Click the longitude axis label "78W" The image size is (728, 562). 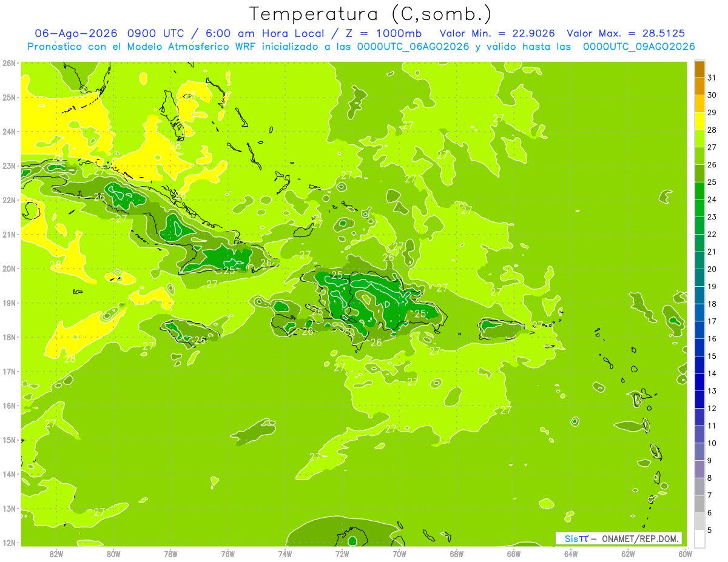click(x=170, y=554)
